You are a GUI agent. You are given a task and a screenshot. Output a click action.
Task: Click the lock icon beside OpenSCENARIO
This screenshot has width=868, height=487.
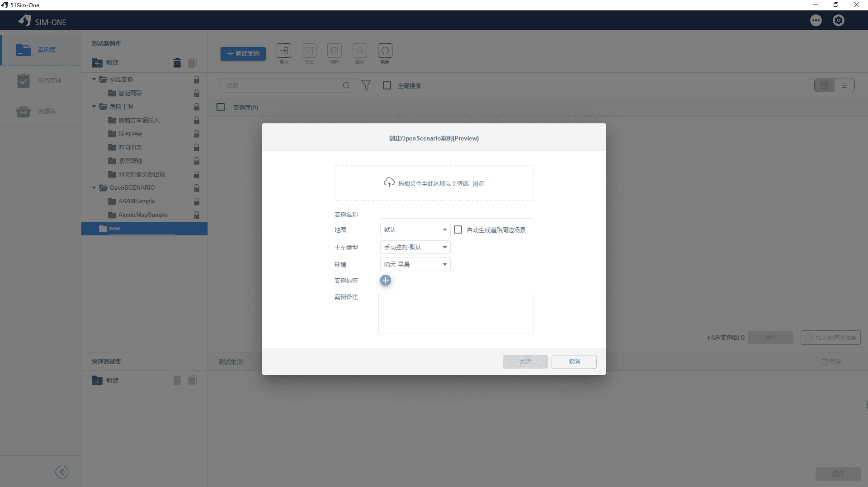[197, 188]
